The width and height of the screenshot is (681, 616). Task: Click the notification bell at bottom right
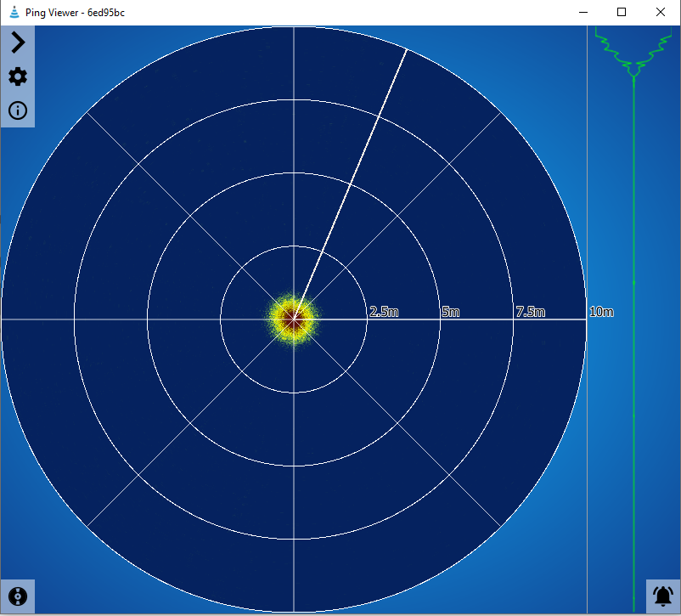tap(661, 596)
